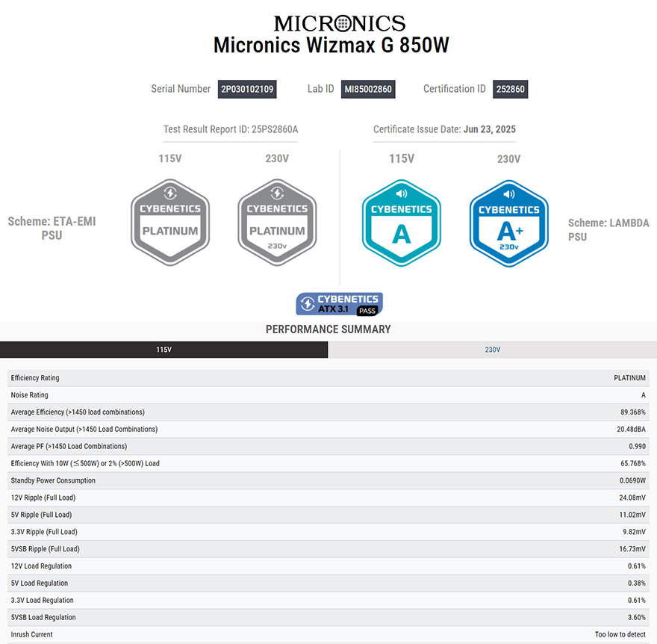657x644 pixels.
Task: Click the 3.3V Ripple (Full Load) label
Action: (x=44, y=532)
